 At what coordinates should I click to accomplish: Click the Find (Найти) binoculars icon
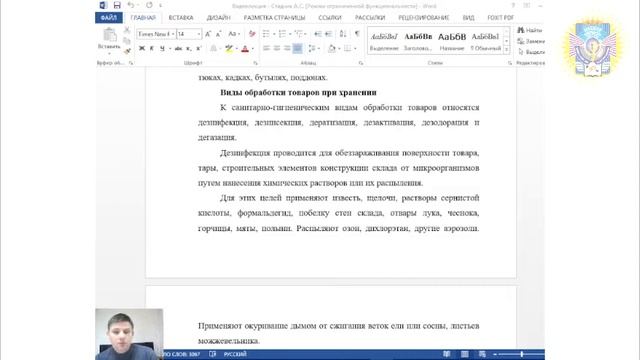(521, 30)
